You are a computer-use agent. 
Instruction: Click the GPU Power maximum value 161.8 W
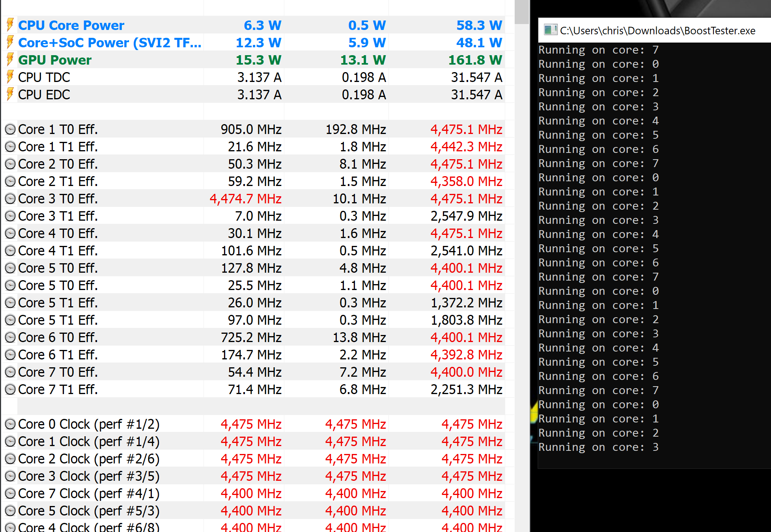pos(475,60)
